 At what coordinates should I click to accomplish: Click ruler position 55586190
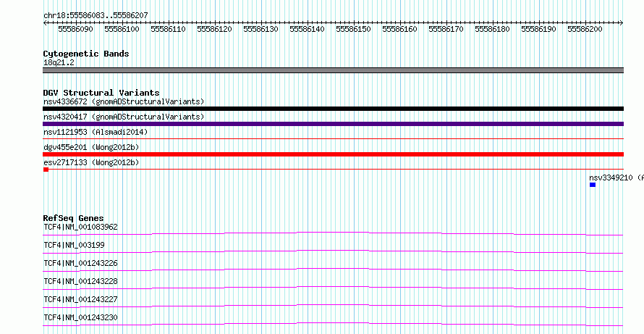[539, 29]
